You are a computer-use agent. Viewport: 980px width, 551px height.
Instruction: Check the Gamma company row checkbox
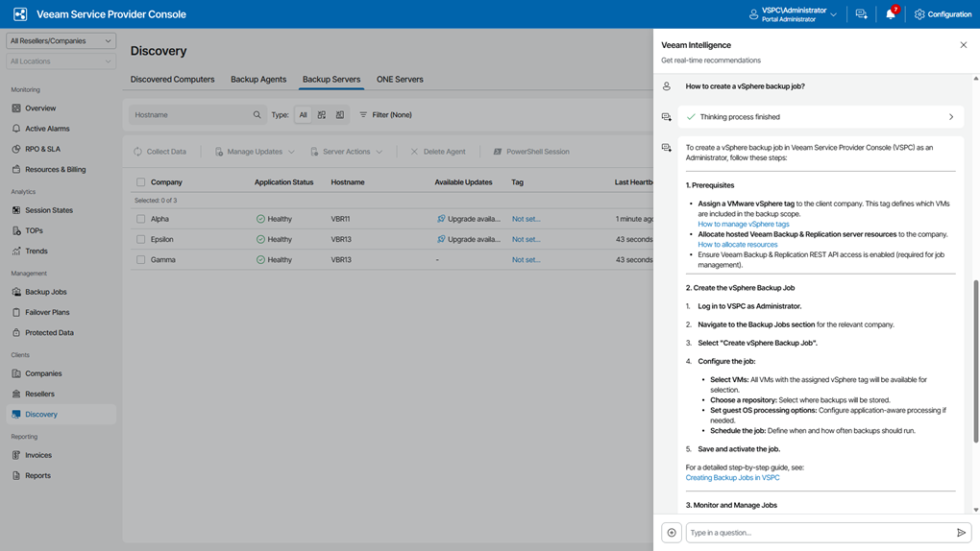pos(140,260)
